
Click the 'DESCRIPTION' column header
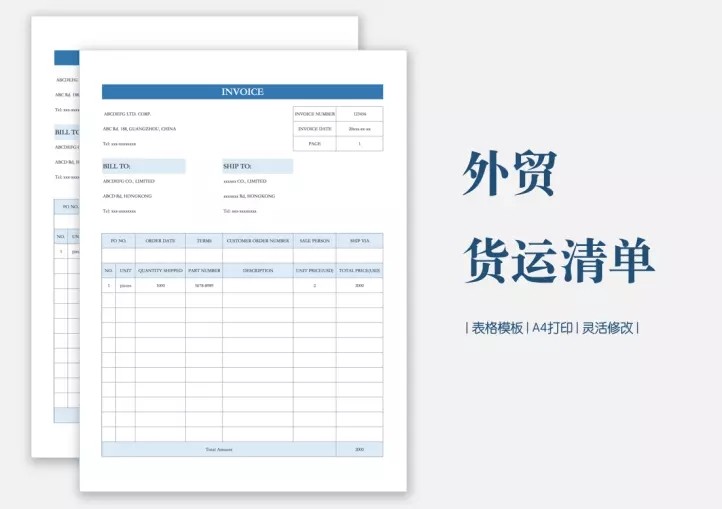pyautogui.click(x=258, y=271)
